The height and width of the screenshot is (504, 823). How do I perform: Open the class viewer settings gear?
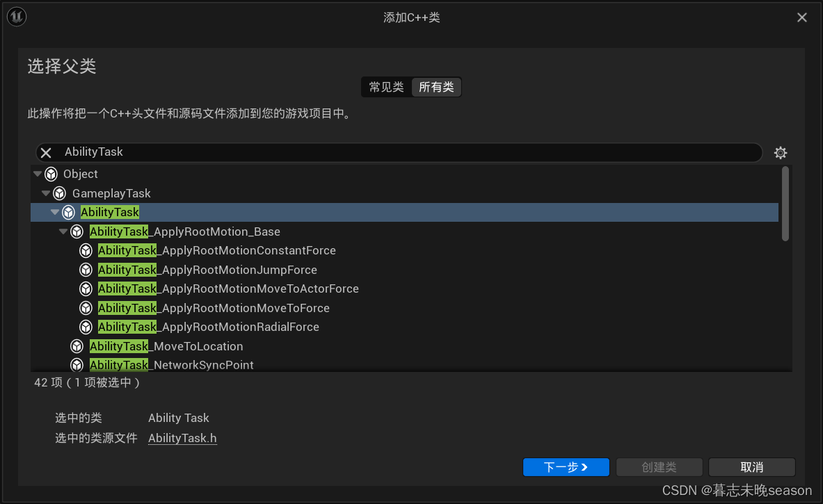point(781,153)
